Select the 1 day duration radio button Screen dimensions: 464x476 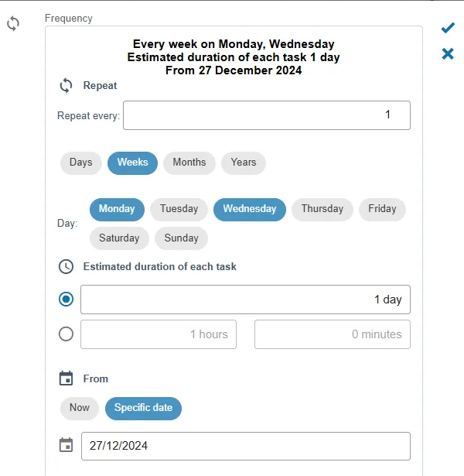(66, 299)
